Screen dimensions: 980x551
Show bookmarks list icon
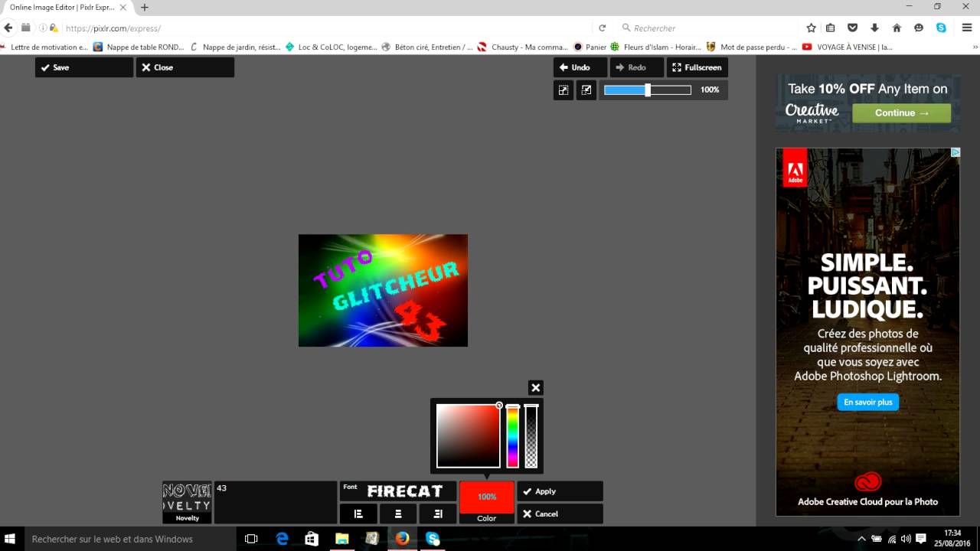(x=831, y=28)
